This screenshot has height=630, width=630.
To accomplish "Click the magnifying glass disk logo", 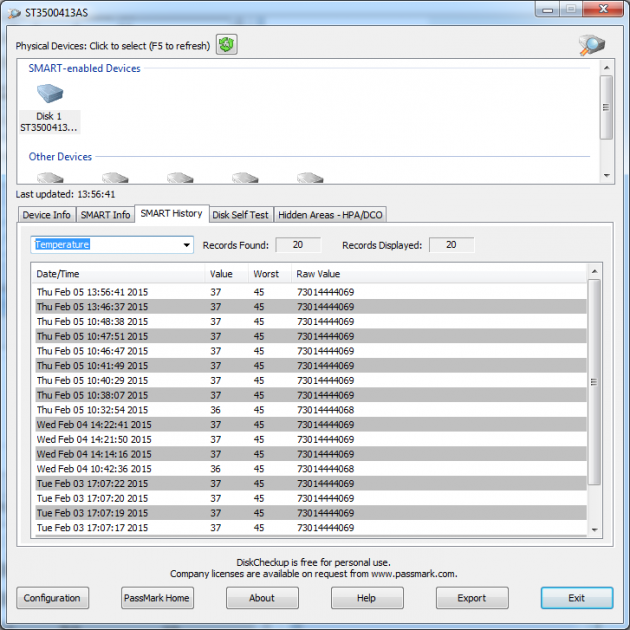I will (591, 45).
